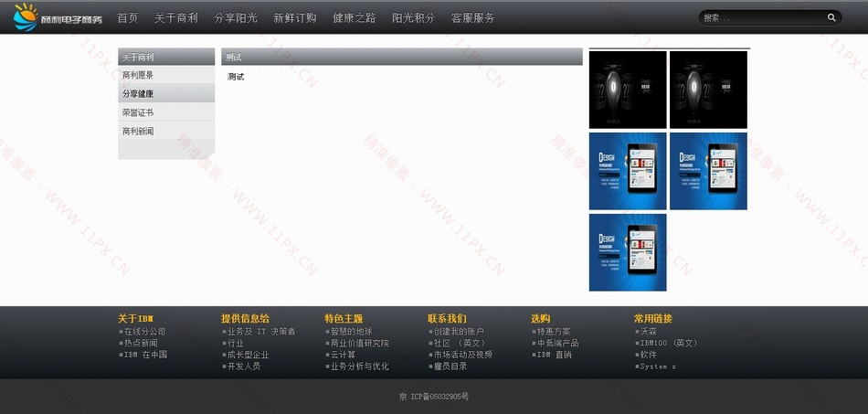This screenshot has height=414, width=868.
Task: Open the 创建我的账户 footer link
Action: click(459, 332)
